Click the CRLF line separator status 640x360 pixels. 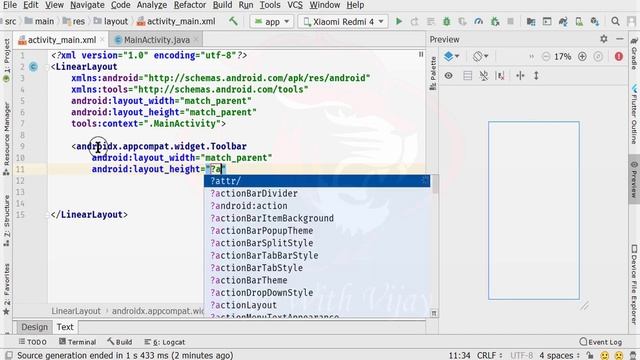489,356
